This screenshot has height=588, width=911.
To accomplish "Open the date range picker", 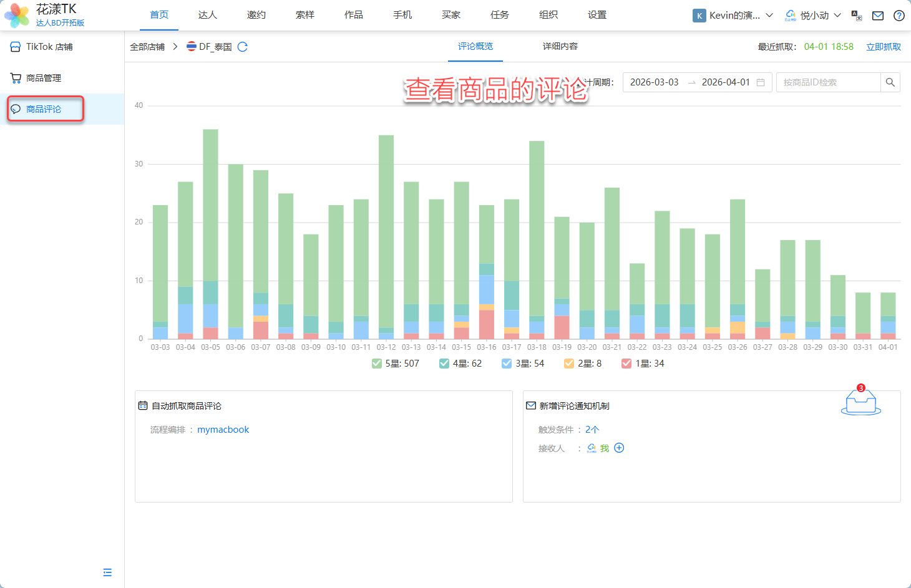I will [696, 82].
